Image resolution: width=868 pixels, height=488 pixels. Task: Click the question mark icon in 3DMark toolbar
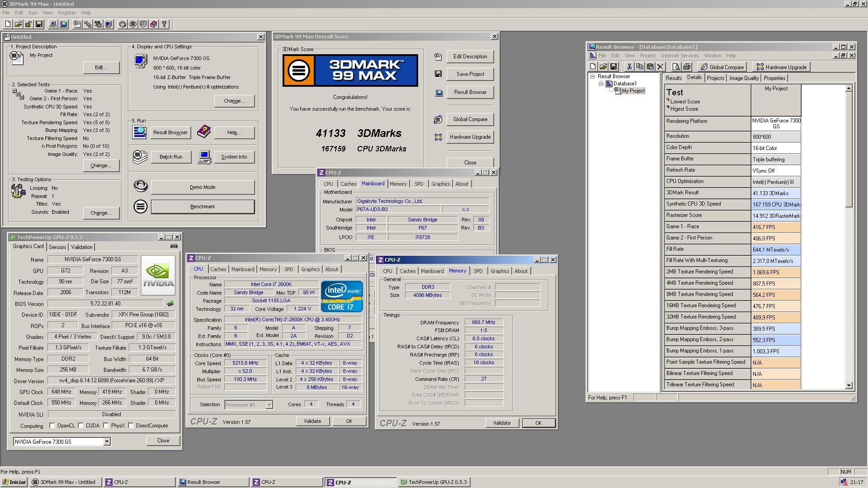tap(164, 24)
